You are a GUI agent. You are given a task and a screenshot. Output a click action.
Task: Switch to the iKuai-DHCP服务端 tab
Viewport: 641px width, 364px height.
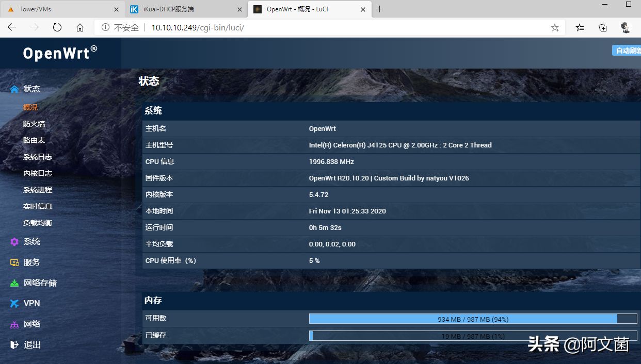pos(186,9)
